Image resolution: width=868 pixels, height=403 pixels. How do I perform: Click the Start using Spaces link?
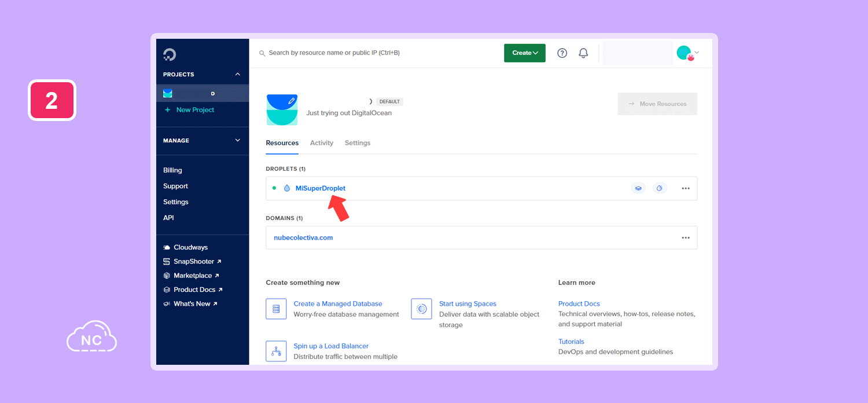468,303
